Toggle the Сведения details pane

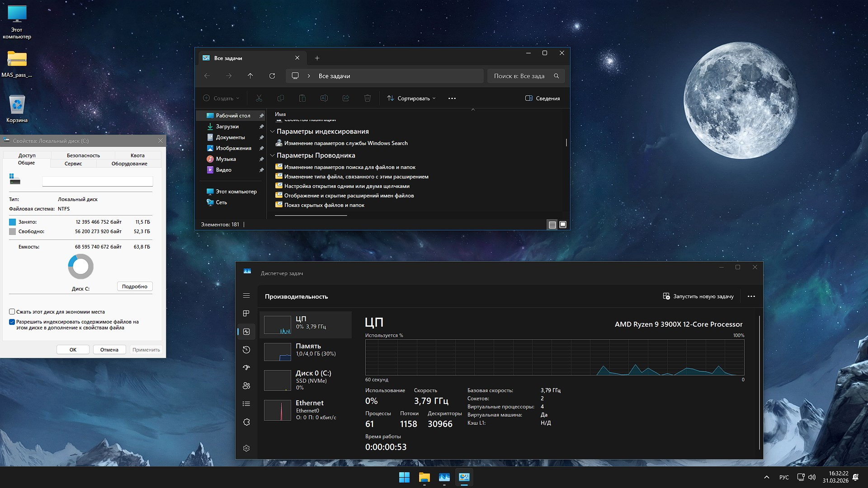pos(542,98)
